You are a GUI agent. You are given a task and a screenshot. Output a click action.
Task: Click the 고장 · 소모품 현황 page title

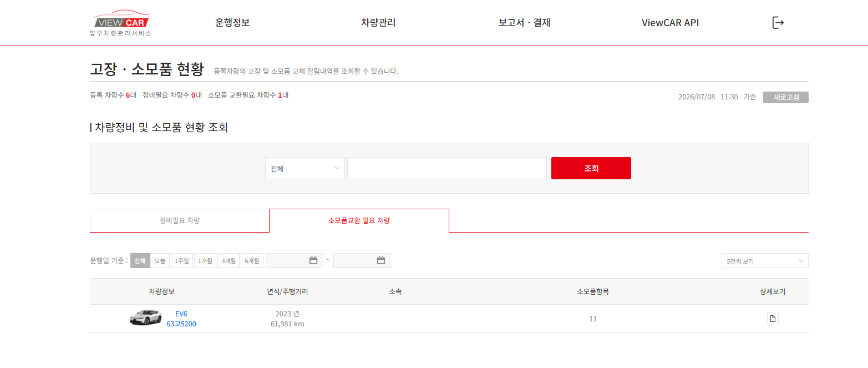pyautogui.click(x=147, y=69)
